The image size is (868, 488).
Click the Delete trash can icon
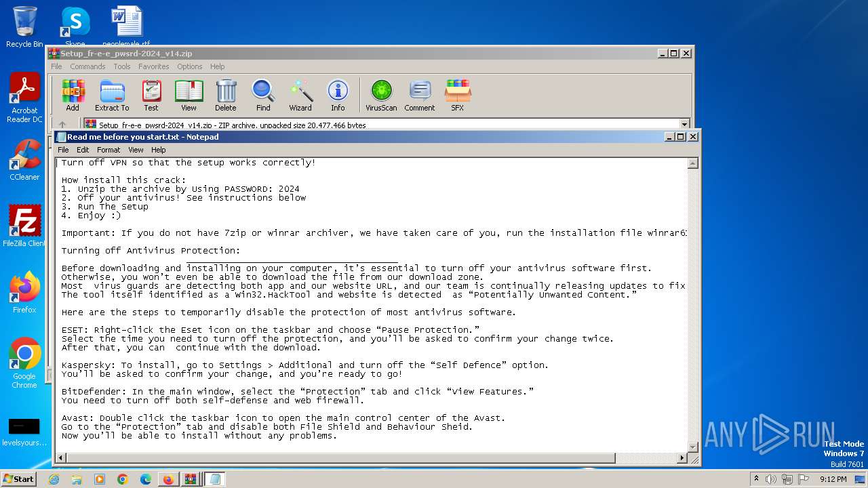point(226,95)
